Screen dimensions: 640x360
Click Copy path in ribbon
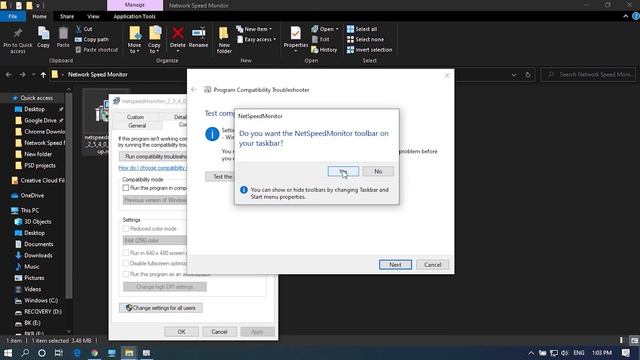point(92,39)
